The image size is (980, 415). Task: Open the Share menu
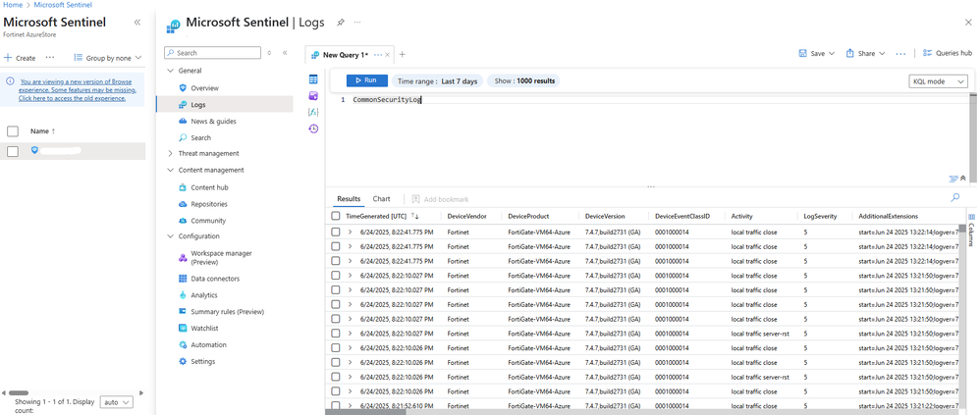coord(865,54)
